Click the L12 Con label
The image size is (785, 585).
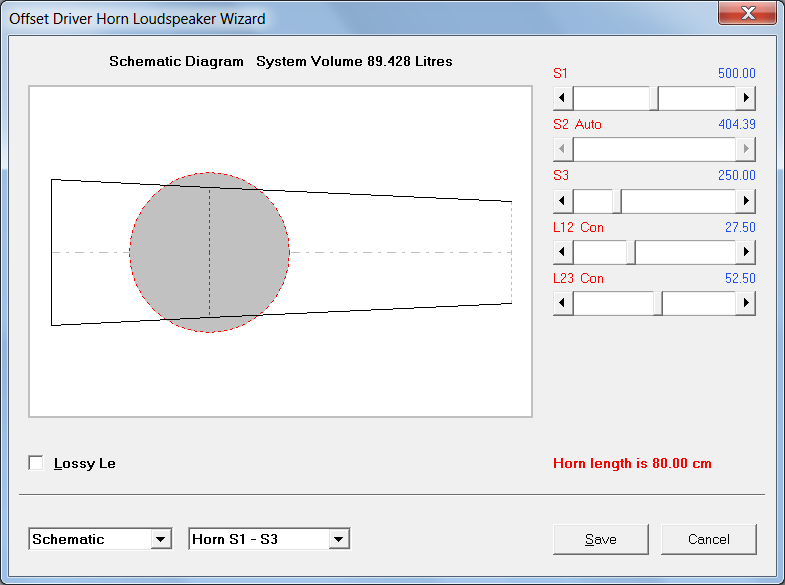(x=578, y=227)
